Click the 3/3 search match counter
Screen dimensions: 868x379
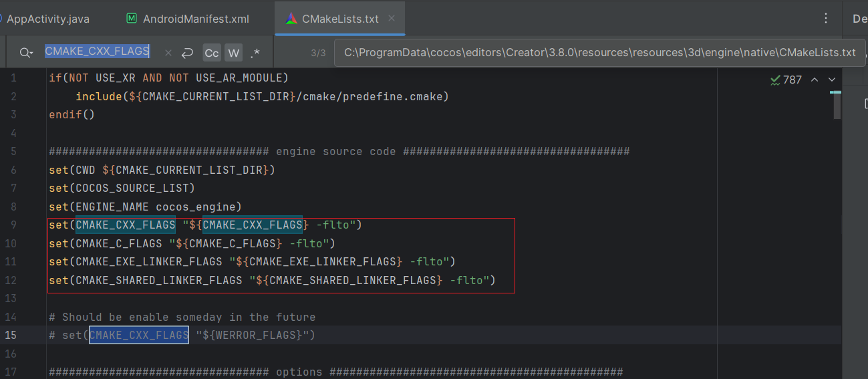pyautogui.click(x=318, y=53)
